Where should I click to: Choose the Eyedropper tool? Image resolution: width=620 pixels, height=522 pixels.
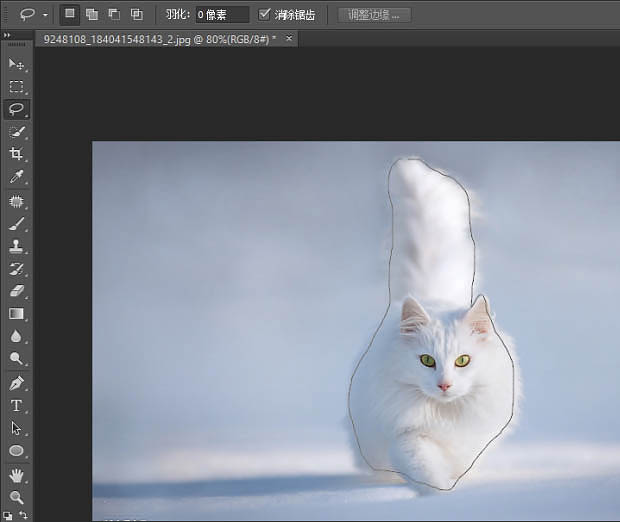point(16,177)
